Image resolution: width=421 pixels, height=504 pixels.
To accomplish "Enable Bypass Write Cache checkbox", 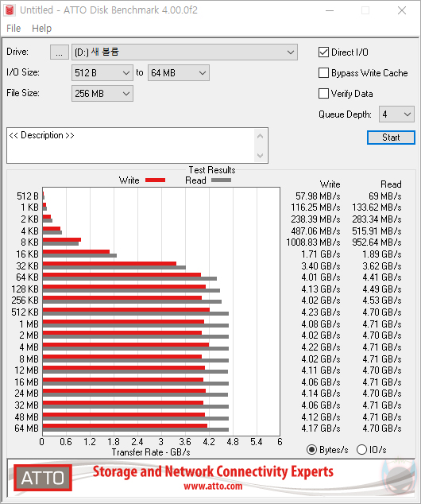I will [x=324, y=73].
